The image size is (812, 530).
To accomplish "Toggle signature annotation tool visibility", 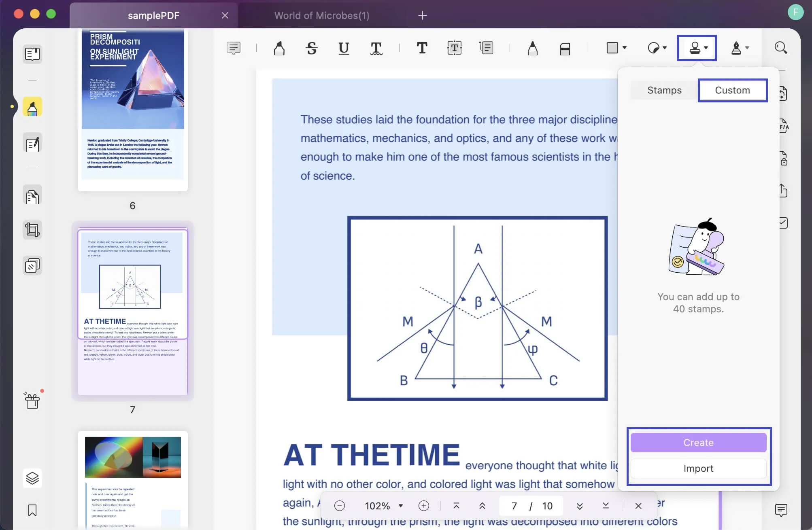I will click(736, 48).
